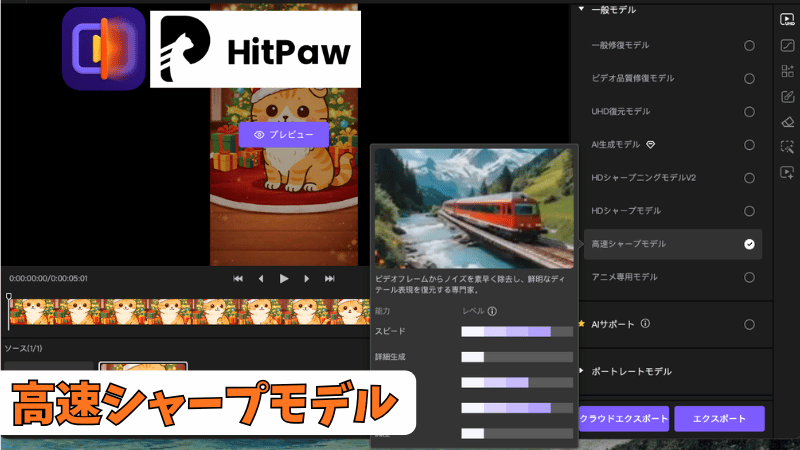Open the edit pencil sidebar icon

click(787, 96)
